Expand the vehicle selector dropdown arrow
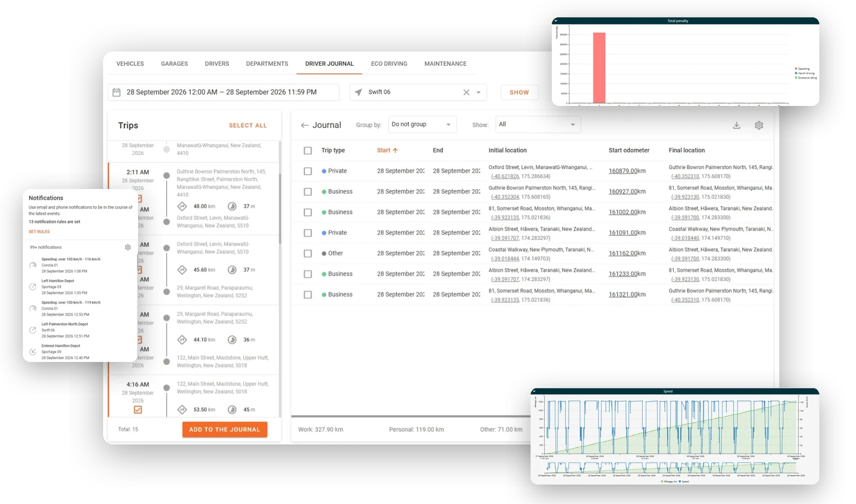This screenshot has width=856, height=504. [x=479, y=92]
